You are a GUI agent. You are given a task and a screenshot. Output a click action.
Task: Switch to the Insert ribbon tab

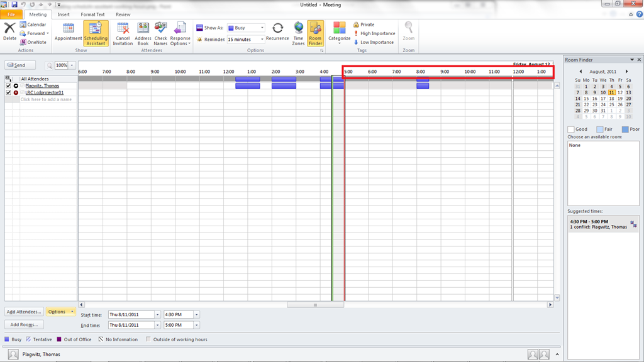click(64, 14)
